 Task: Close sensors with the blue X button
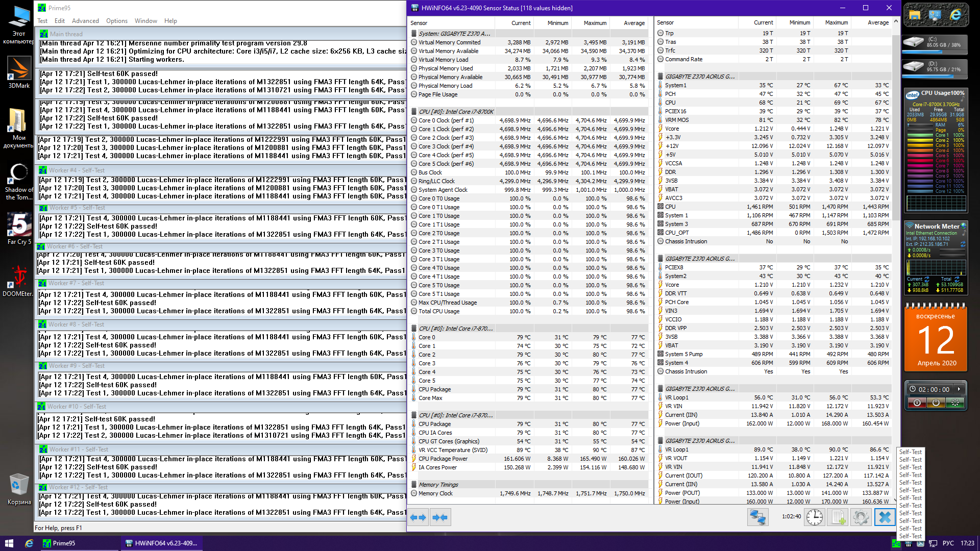point(885,517)
